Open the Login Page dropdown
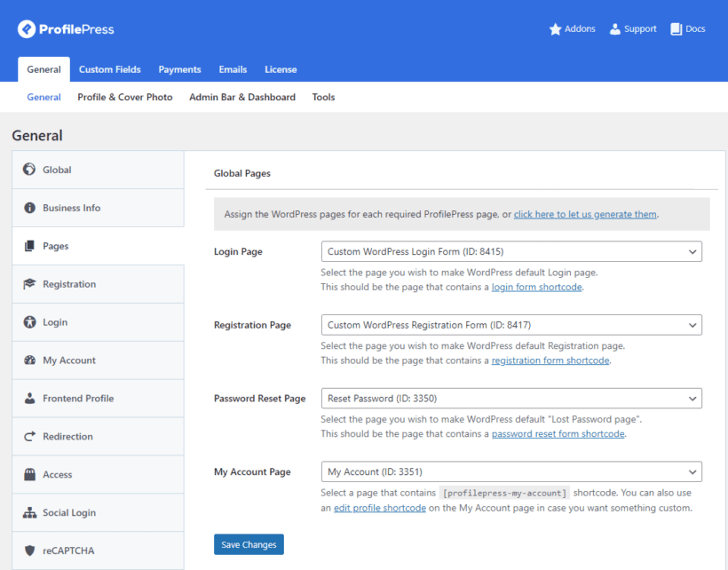This screenshot has width=728, height=570. coord(510,252)
